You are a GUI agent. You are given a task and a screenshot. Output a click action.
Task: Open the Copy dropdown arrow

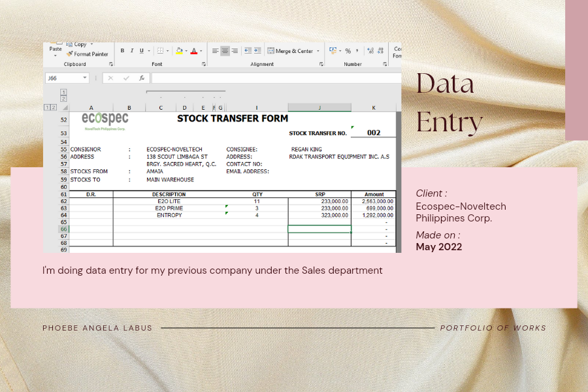(91, 44)
